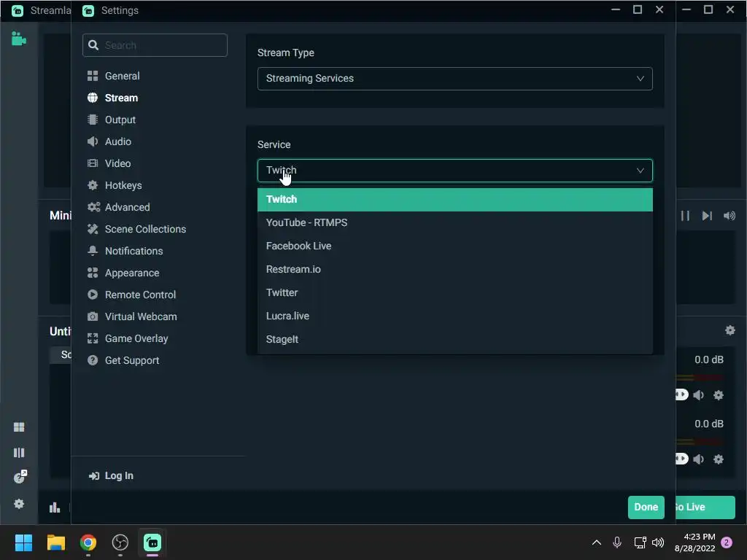Open Remote Control settings
Viewport: 747px width, 560px height.
click(131, 295)
